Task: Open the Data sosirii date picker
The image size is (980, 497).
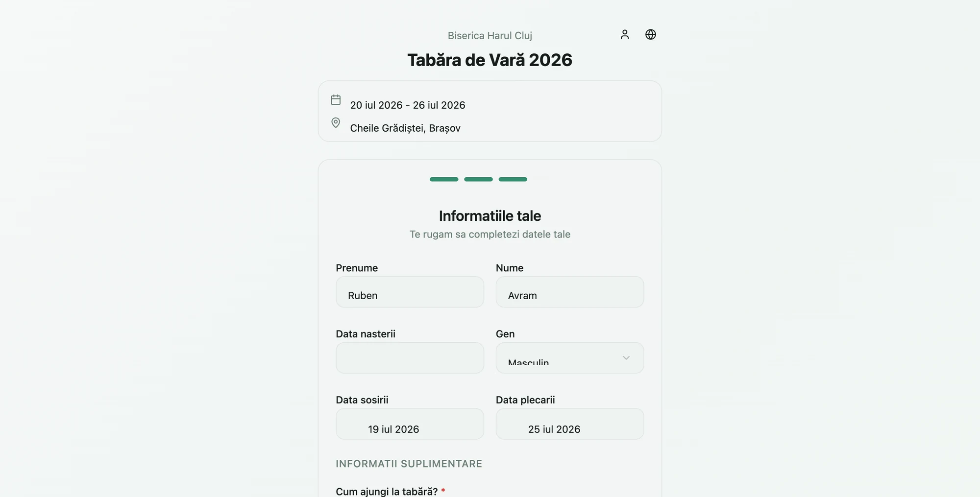Action: tap(410, 424)
